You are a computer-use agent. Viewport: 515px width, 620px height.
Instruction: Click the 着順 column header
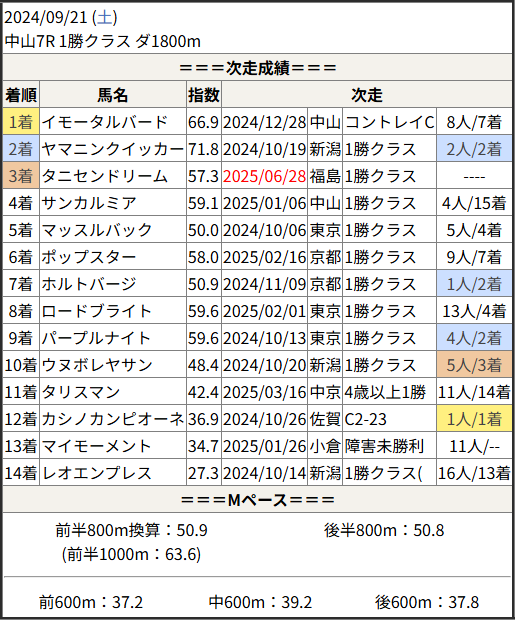coord(21,95)
